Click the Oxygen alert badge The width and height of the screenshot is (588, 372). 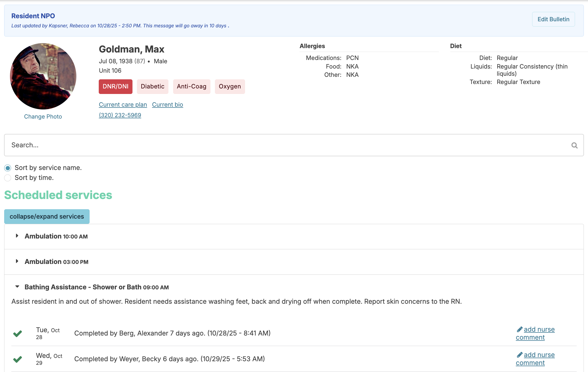tap(230, 87)
